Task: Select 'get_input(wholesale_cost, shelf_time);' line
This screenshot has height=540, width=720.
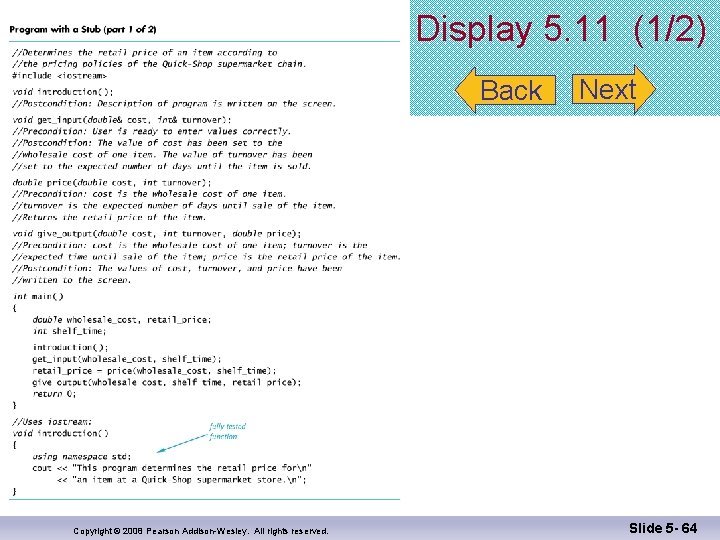Action: 127,359
